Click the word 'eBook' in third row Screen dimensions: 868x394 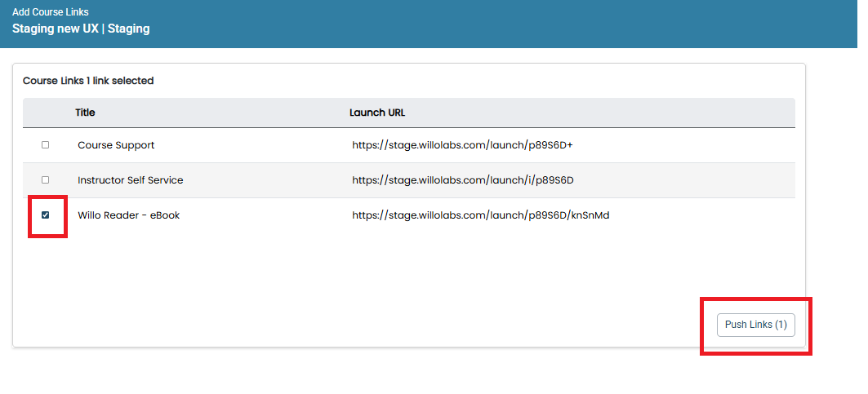pos(166,215)
